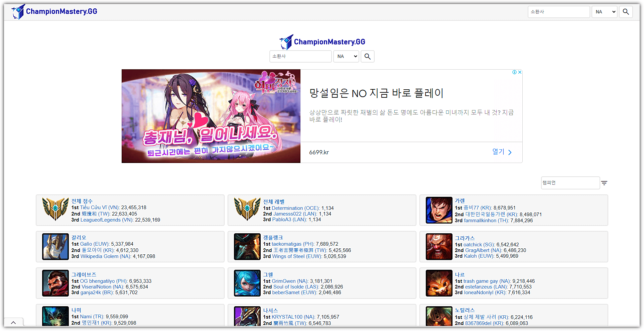Open the 갱플랭크 heading link
The image size is (644, 331).
[x=273, y=238]
